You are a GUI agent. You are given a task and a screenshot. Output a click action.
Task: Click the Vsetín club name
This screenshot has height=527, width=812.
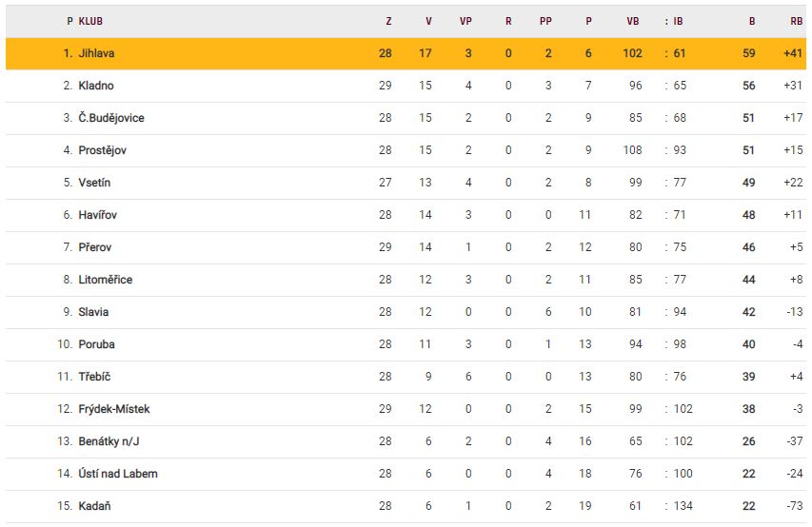coord(94,183)
